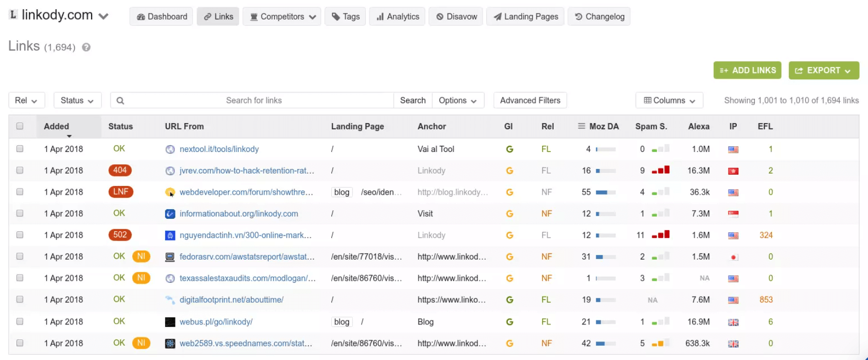Click the country flag in nextool.it row
Viewport: 868px width, 360px height.
733,150
